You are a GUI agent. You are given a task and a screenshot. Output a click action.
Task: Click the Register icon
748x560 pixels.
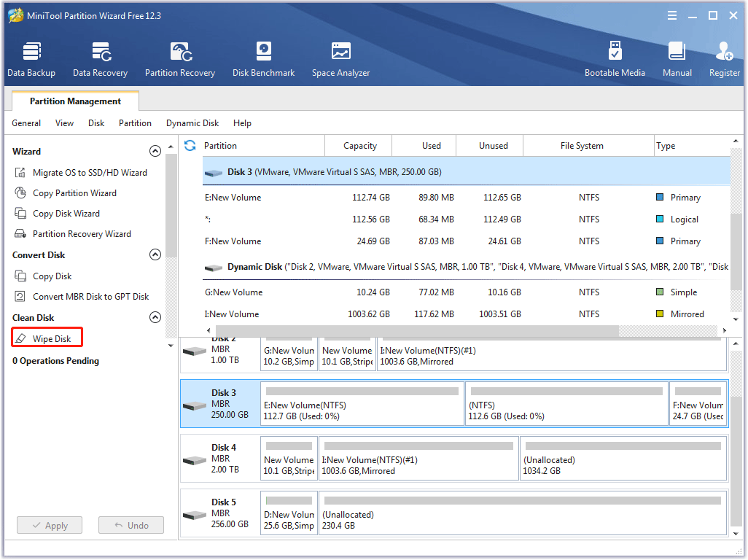click(x=724, y=58)
